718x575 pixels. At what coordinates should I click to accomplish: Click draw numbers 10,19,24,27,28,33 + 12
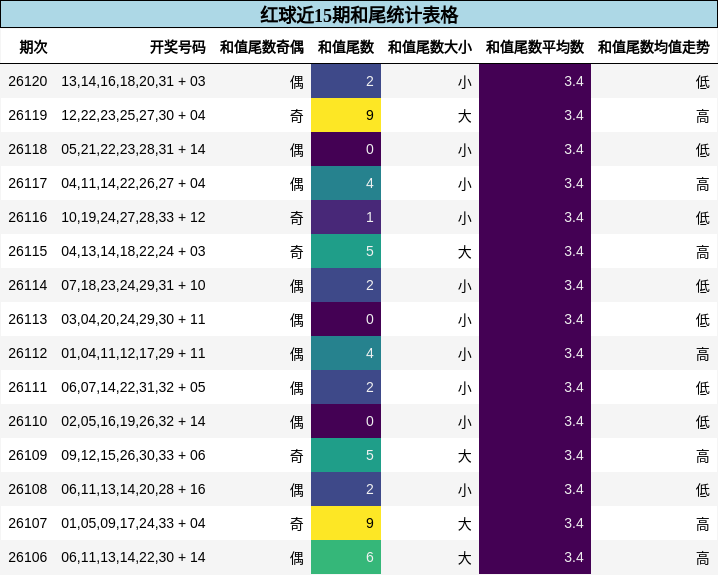(133, 217)
